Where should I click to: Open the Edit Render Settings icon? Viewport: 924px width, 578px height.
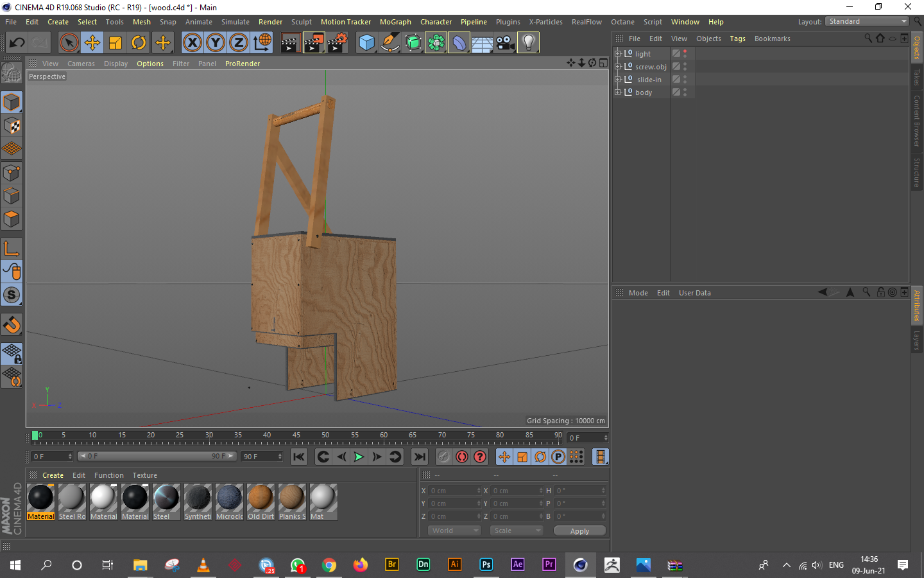(338, 43)
